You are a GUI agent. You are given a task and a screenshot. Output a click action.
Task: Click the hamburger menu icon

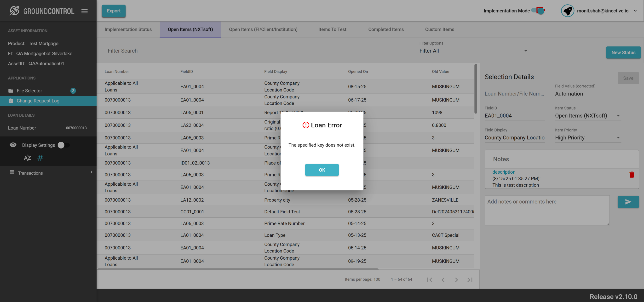pos(85,11)
